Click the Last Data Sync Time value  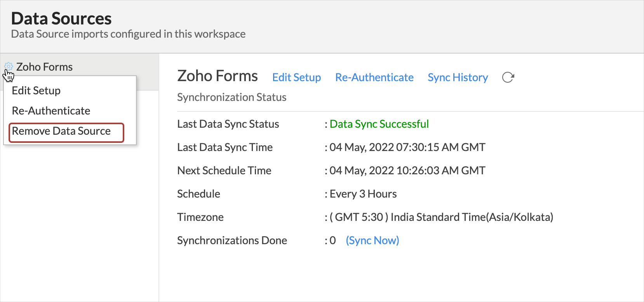pos(407,147)
